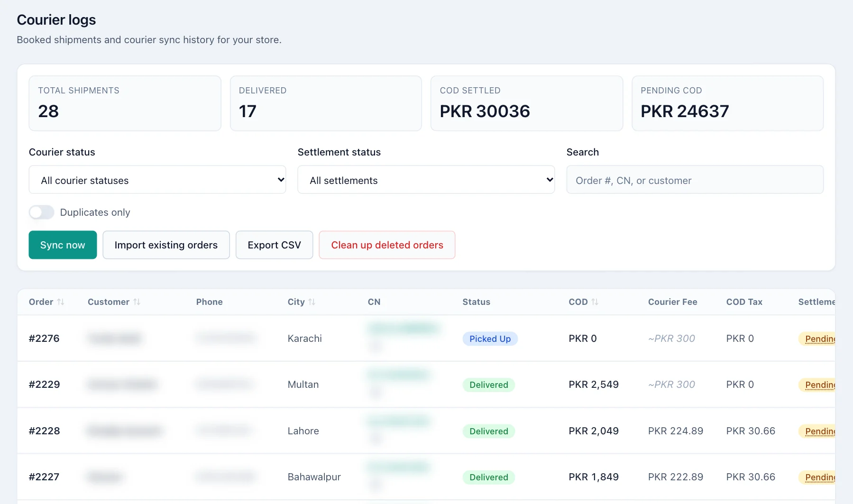Click the Delivered card showing 17
This screenshot has width=853, height=504.
point(326,103)
